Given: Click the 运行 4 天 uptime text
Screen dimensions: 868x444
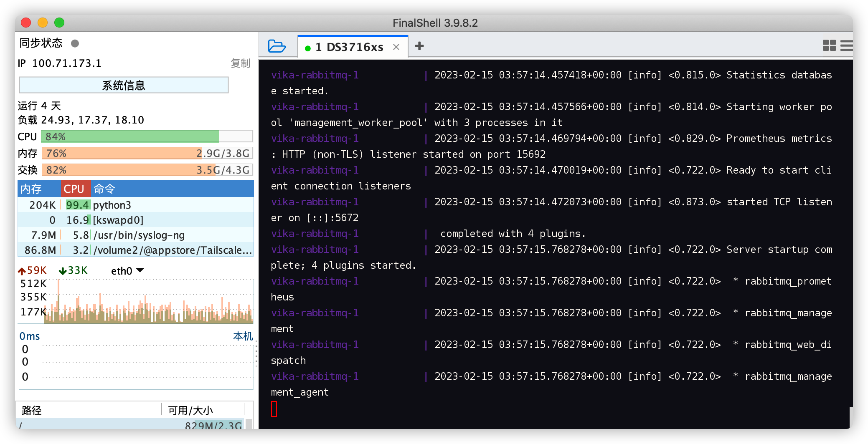Looking at the screenshot, I should [39, 106].
